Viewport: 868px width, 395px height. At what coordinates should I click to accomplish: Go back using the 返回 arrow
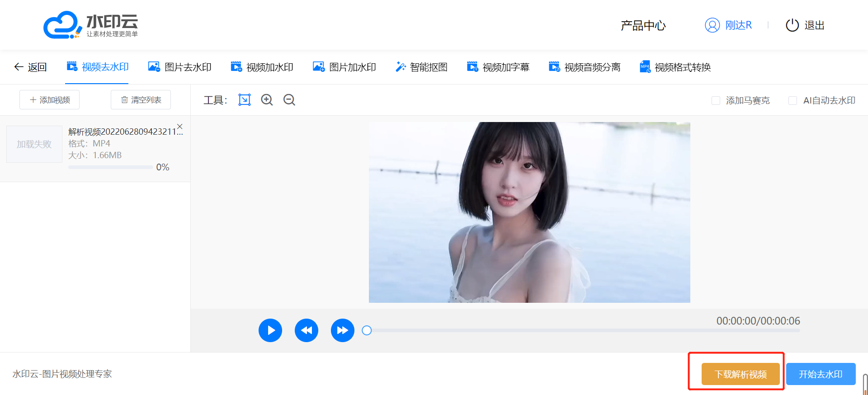[x=30, y=67]
